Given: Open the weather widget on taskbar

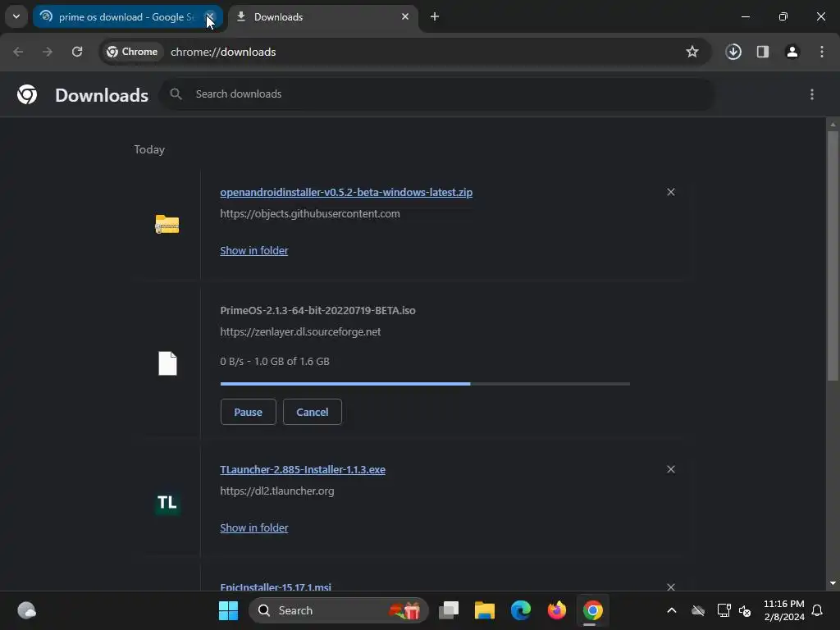Looking at the screenshot, I should pyautogui.click(x=27, y=610).
